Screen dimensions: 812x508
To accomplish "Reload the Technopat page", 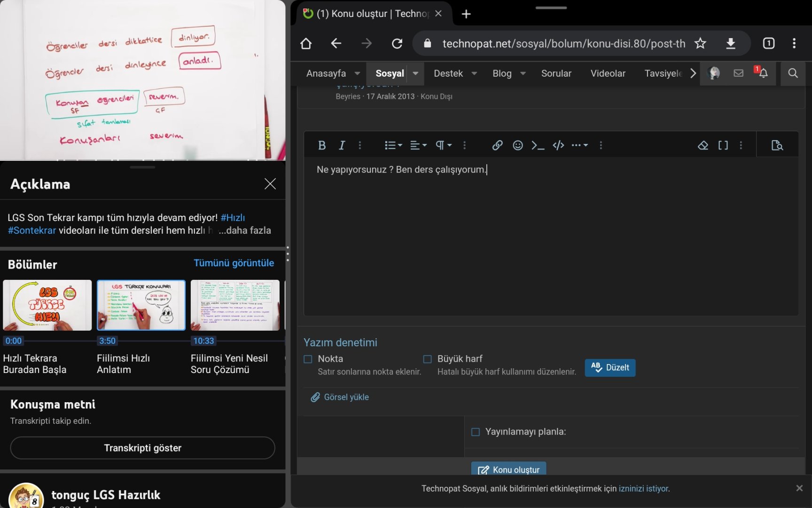I will click(397, 44).
